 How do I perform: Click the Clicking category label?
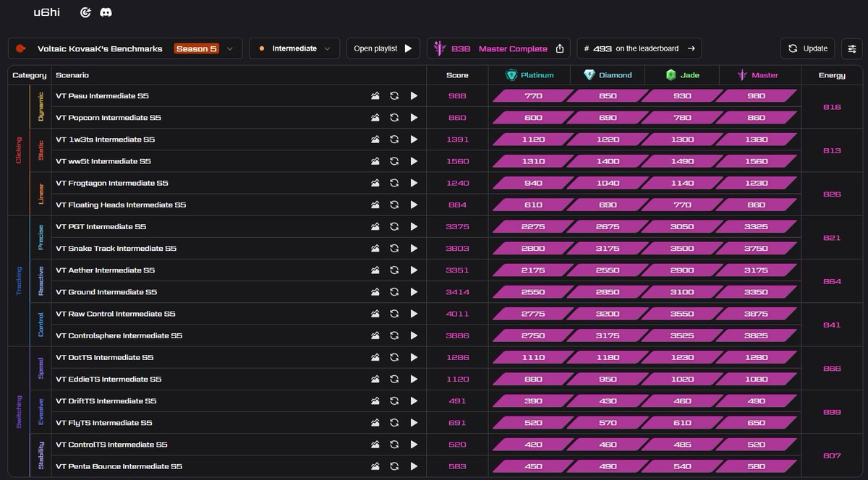tap(19, 150)
